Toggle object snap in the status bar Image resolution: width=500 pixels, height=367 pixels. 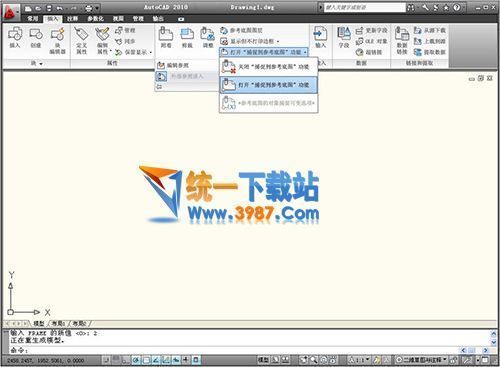(x=146, y=360)
